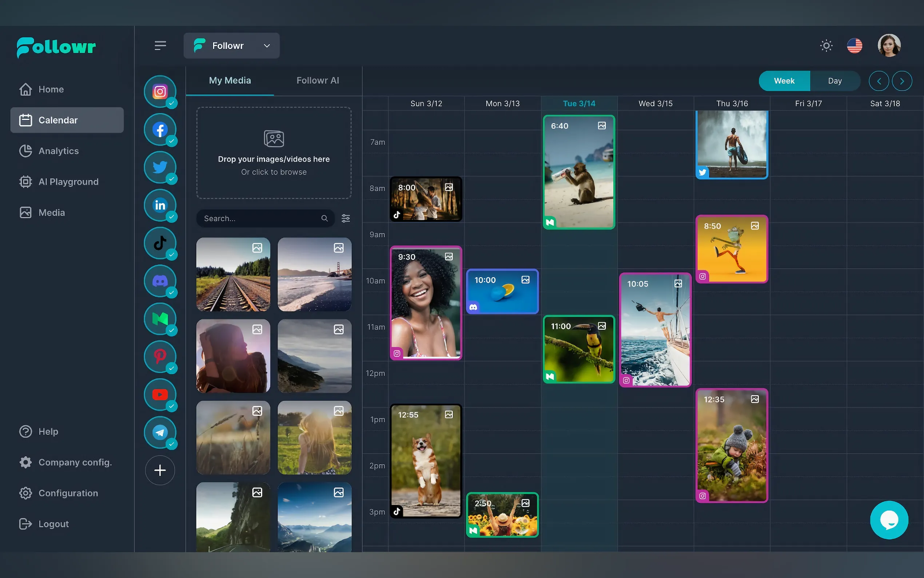Viewport: 924px width, 578px height.
Task: Switch to Followr AI tab
Action: coord(318,80)
